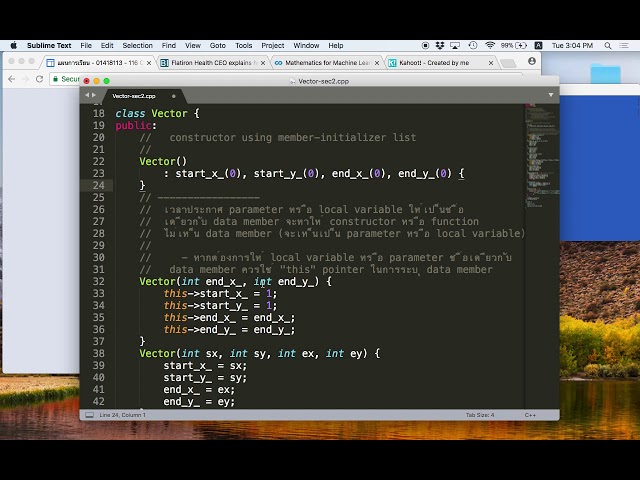Click Chrome's forward arrow
This screenshot has width=640, height=480.
tap(25, 79)
